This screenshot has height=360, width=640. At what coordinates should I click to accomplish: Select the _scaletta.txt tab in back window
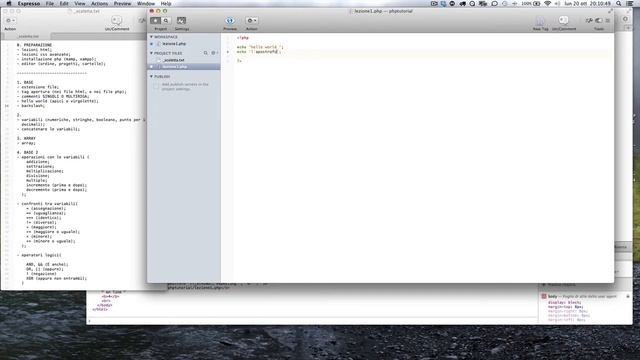point(28,36)
